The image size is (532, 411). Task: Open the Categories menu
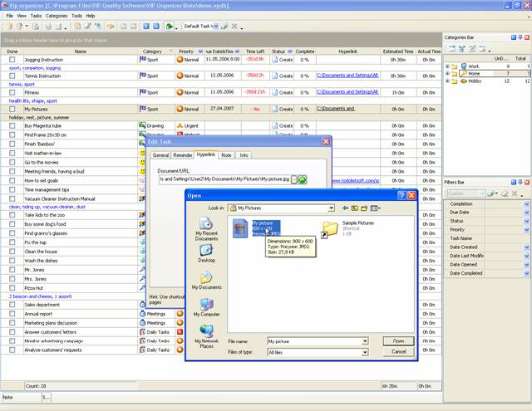(x=57, y=16)
